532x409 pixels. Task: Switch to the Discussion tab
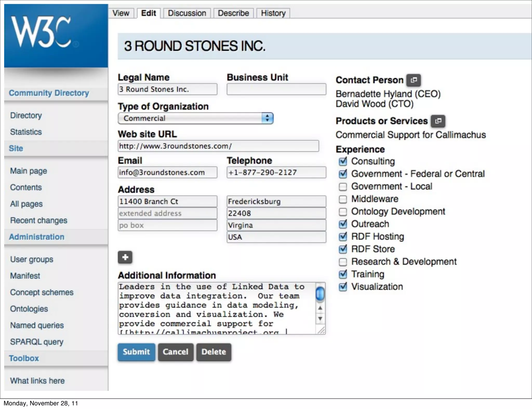187,13
